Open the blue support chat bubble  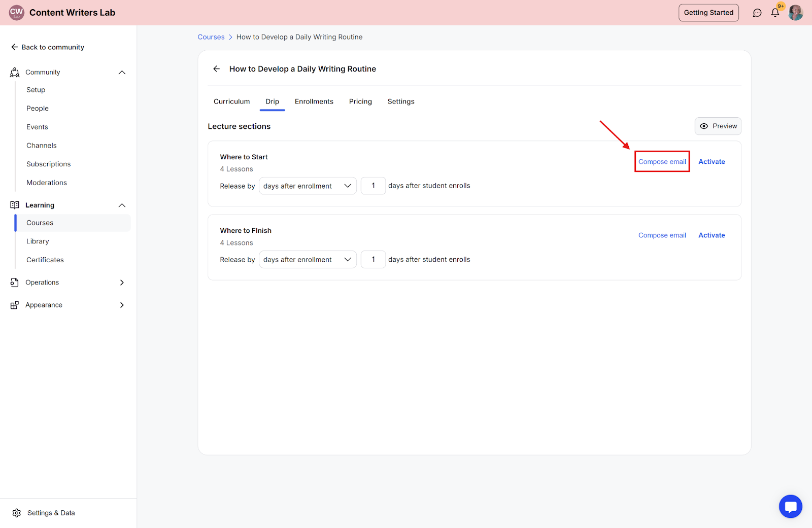tap(790, 506)
